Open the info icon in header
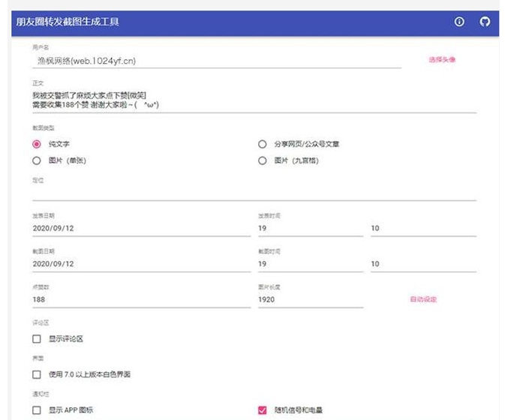The width and height of the screenshot is (508, 420). (459, 22)
